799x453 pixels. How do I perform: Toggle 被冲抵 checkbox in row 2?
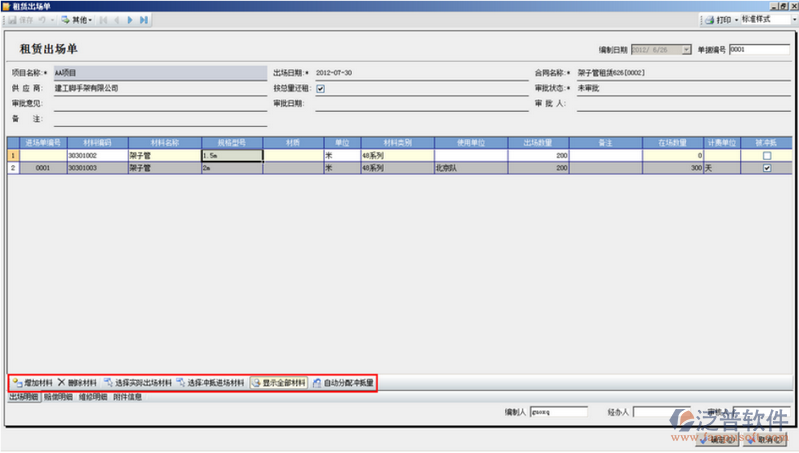coord(767,168)
